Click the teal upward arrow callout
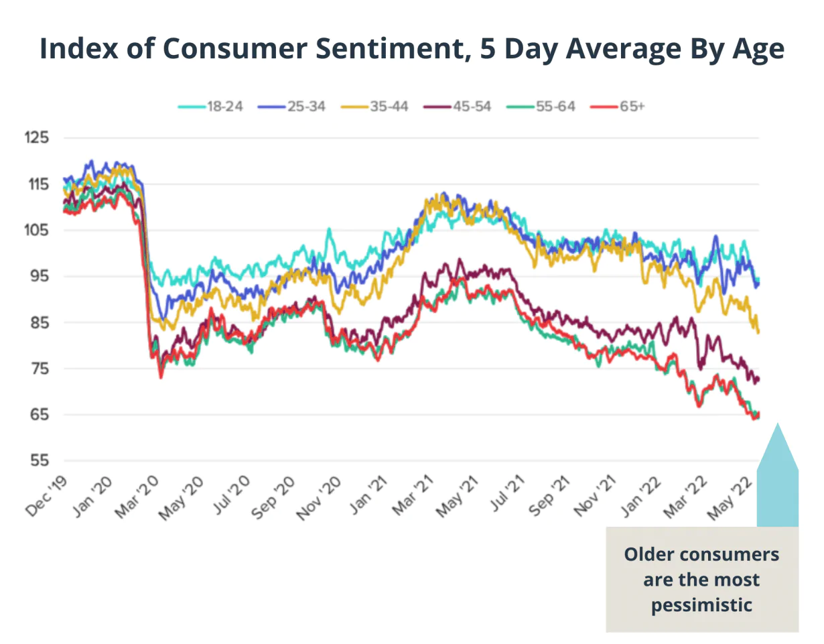824x644 pixels. coord(777,476)
